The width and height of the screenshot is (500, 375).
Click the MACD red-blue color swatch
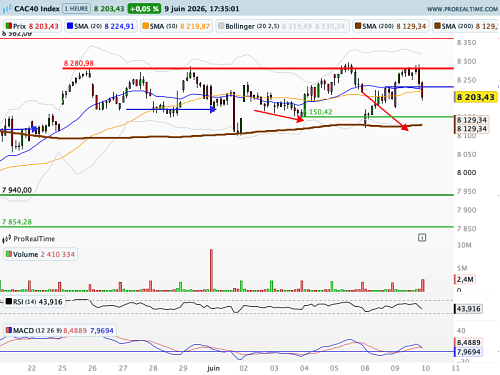coord(9,330)
